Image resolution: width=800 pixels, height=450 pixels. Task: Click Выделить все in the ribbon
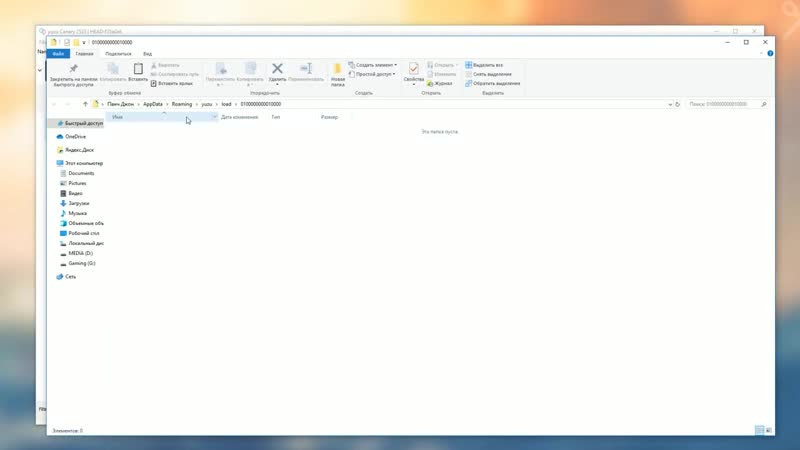click(484, 65)
